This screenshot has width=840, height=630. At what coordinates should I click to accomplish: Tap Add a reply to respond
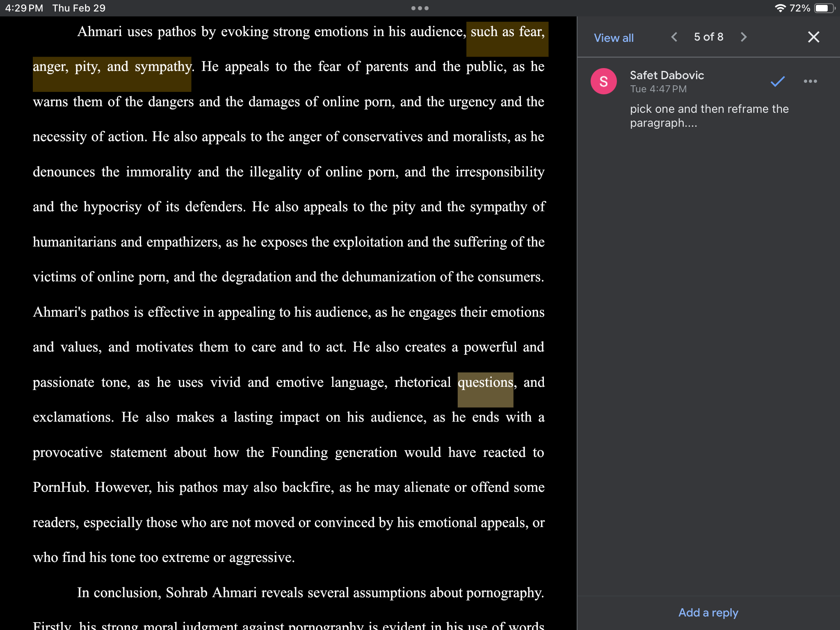[708, 612]
